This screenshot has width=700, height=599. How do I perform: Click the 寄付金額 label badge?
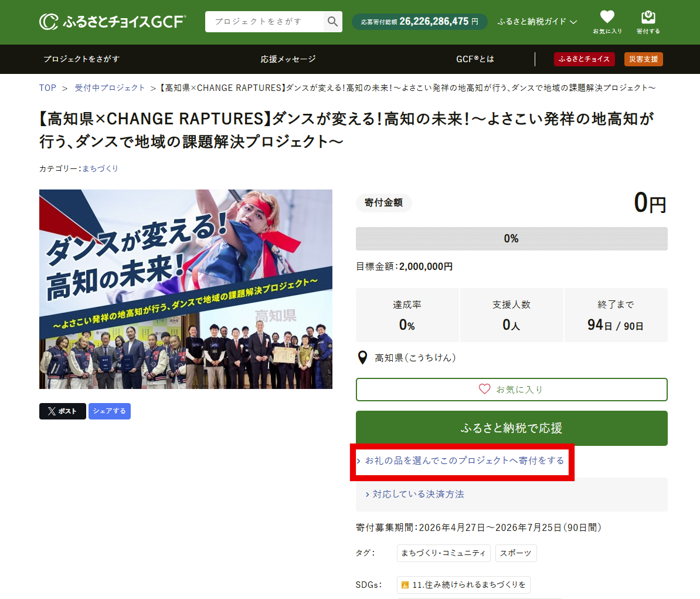click(x=383, y=203)
